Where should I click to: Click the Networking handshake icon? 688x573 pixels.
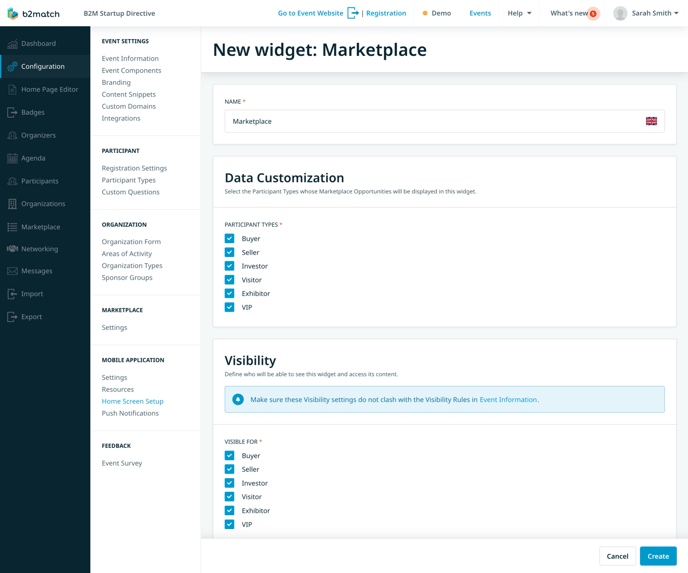coord(12,249)
